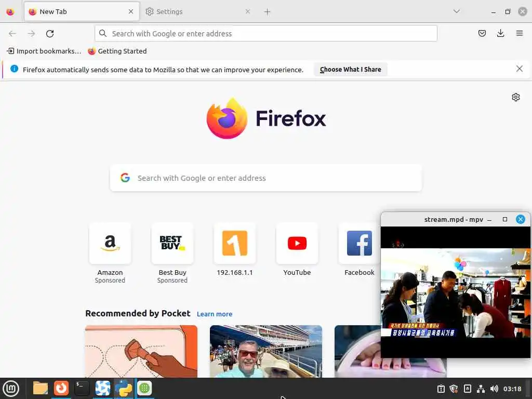Close the mpv window
The image size is (532, 399).
click(521, 219)
